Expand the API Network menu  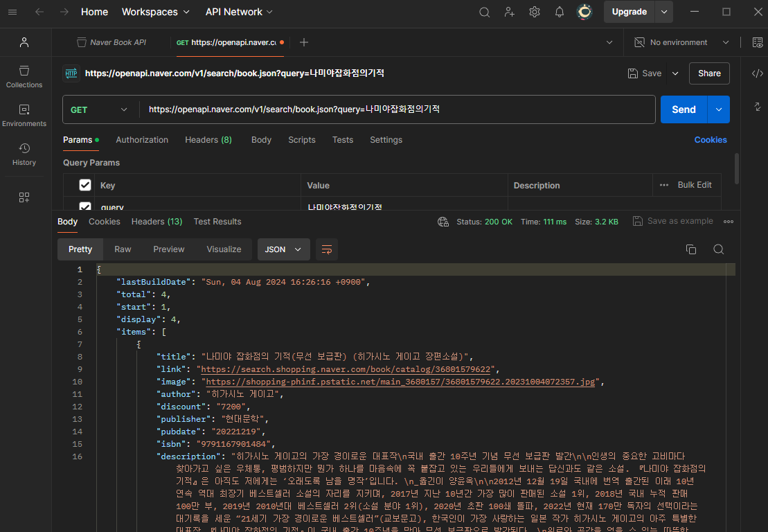coord(239,12)
